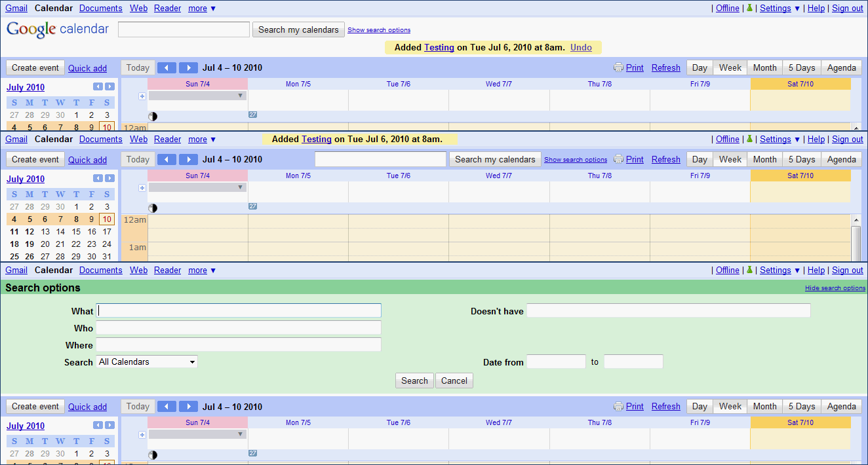Select July 19 in the mini calendar

tap(30, 244)
